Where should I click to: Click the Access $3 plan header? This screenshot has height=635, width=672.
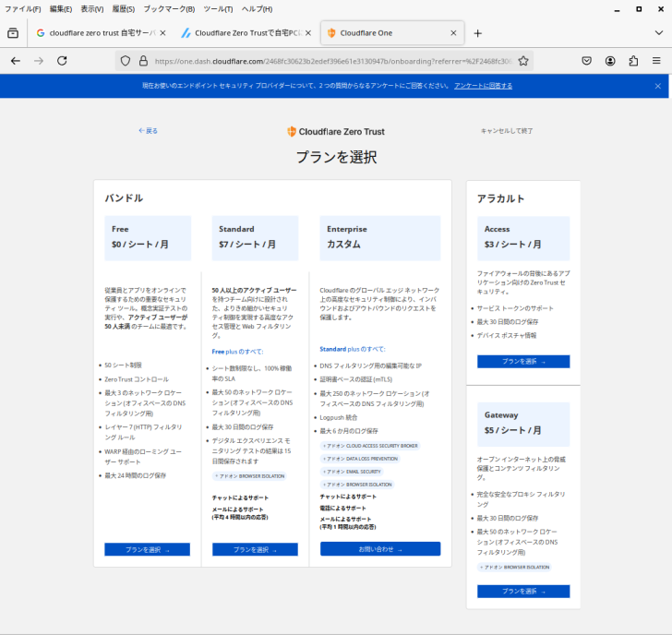(x=523, y=238)
